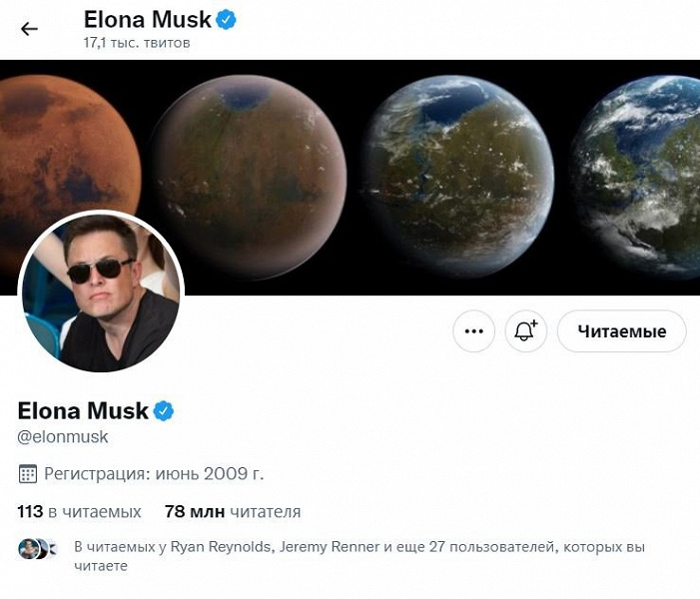Click the calendar icon near registration date
Image resolution: width=700 pixels, height=599 pixels.
(x=28, y=473)
